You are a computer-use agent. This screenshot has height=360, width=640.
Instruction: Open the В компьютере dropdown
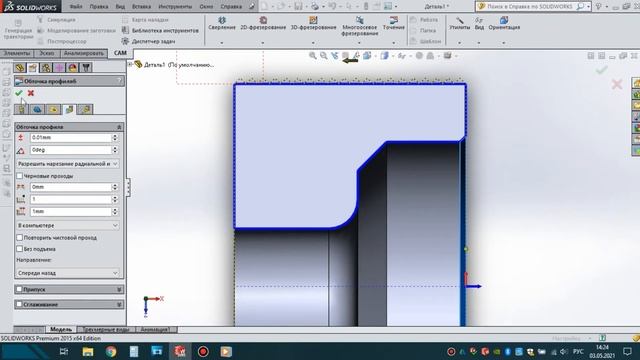[68, 225]
